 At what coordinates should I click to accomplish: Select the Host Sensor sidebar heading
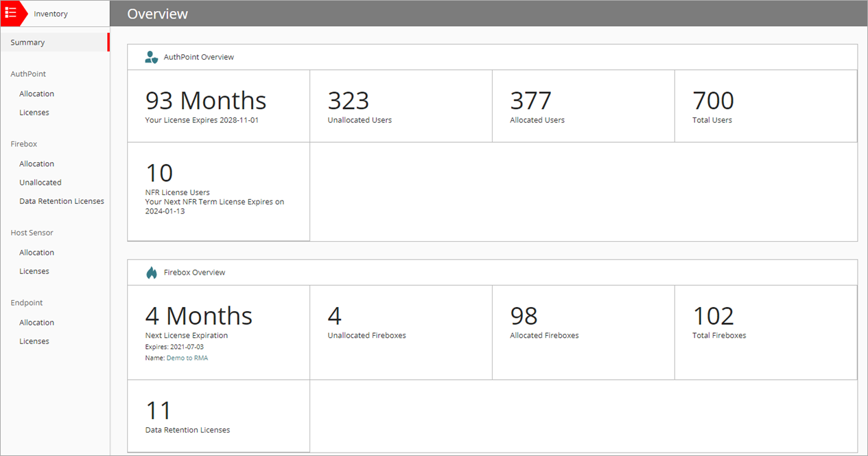[x=32, y=233]
